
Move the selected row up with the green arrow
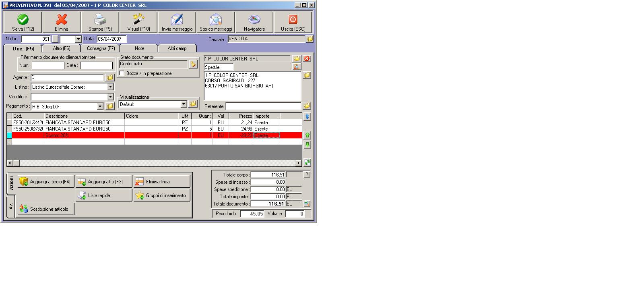pos(307,135)
